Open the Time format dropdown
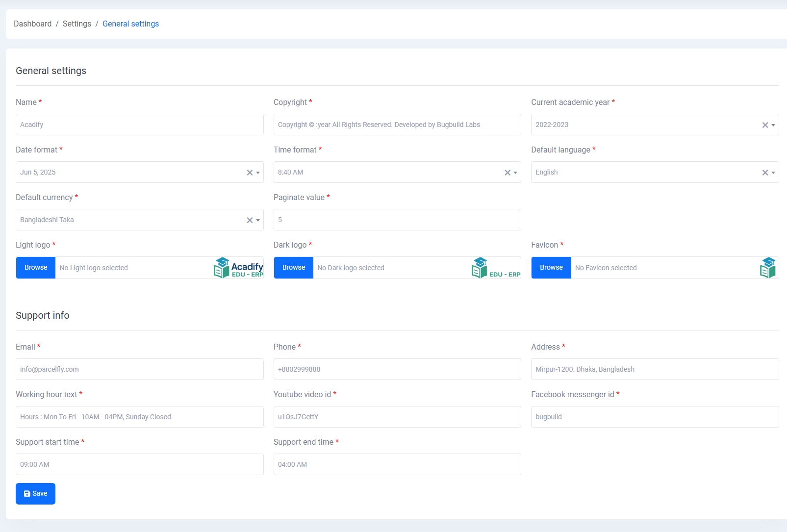The height and width of the screenshot is (532, 787). tap(515, 172)
